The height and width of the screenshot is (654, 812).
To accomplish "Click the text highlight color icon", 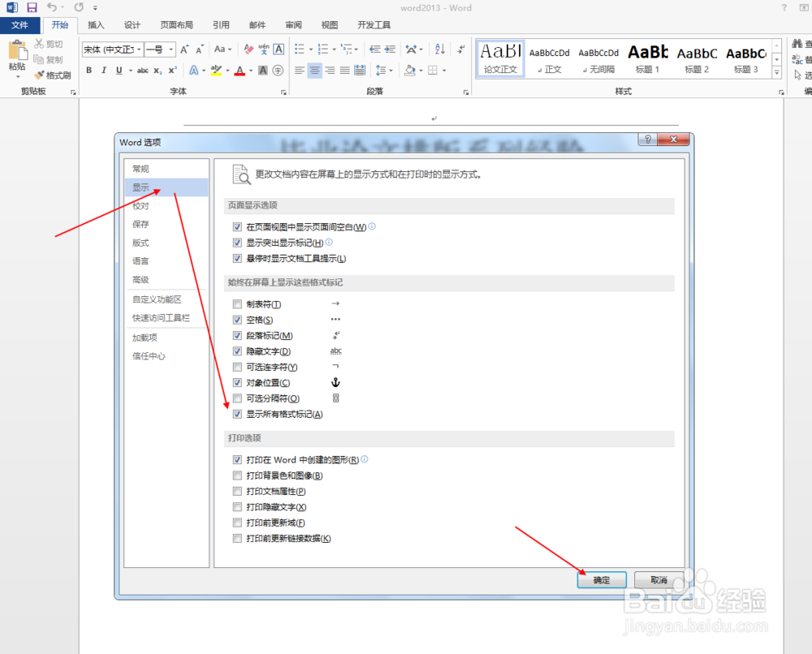I will point(217,71).
